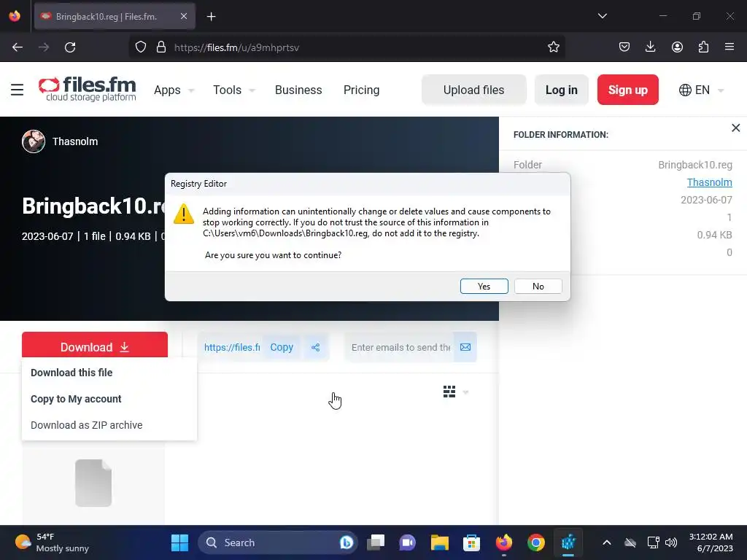Open Thasnolm link in folder information
The width and height of the screenshot is (747, 560).
(x=709, y=182)
